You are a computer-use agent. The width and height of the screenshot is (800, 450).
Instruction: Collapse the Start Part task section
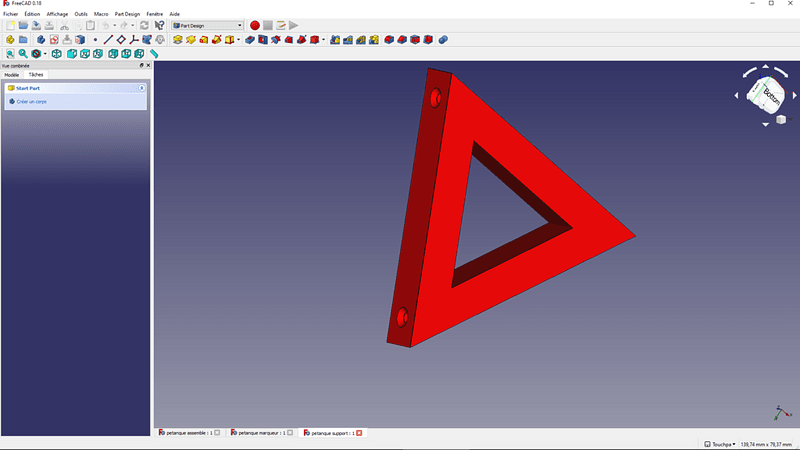[x=141, y=88]
